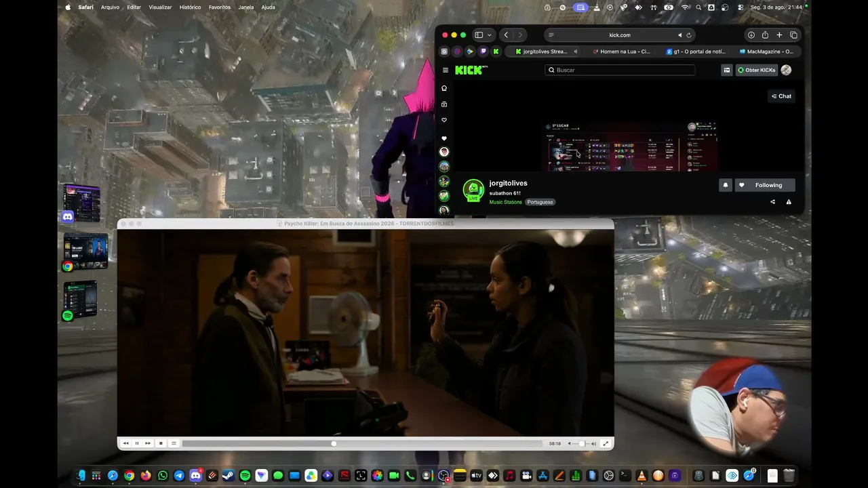Click the Following button
The height and width of the screenshot is (488, 868).
[765, 185]
